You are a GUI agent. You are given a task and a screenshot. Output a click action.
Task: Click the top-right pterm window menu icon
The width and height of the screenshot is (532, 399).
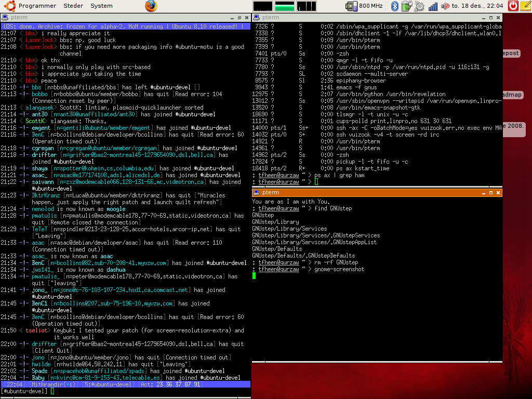point(257,17)
